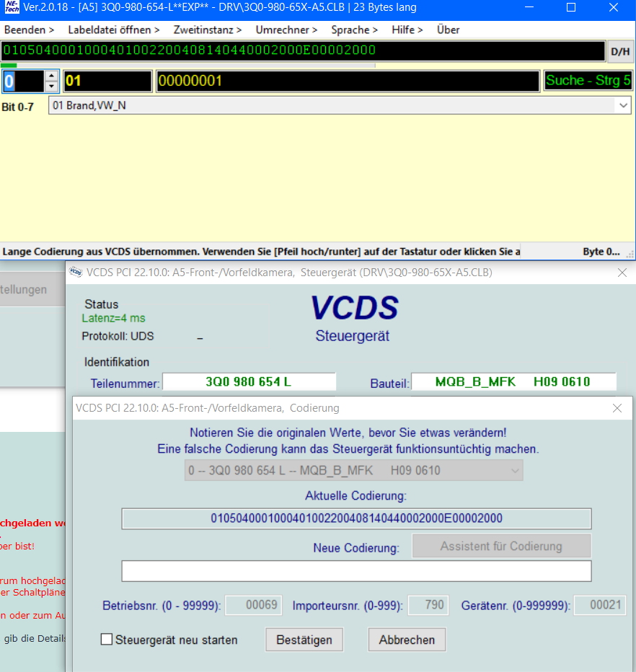
Task: Click the Über menu item
Action: [x=448, y=30]
